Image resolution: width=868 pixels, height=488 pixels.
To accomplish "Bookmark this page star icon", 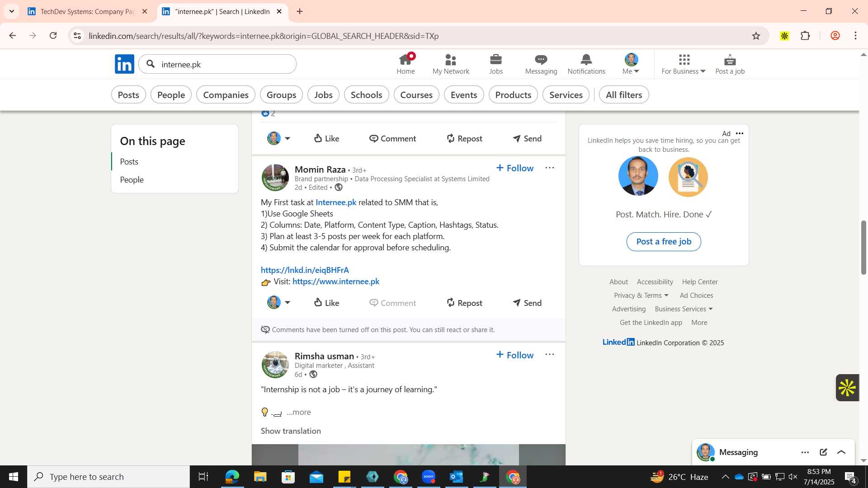I will tap(756, 36).
